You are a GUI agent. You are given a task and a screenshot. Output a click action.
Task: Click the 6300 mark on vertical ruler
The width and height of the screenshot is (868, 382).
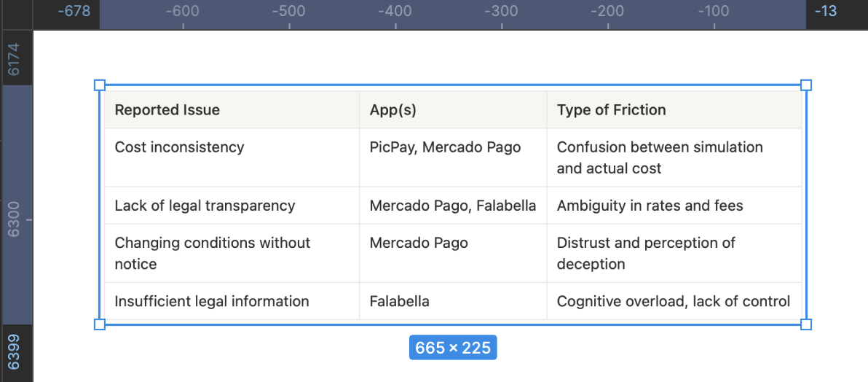pyautogui.click(x=15, y=219)
